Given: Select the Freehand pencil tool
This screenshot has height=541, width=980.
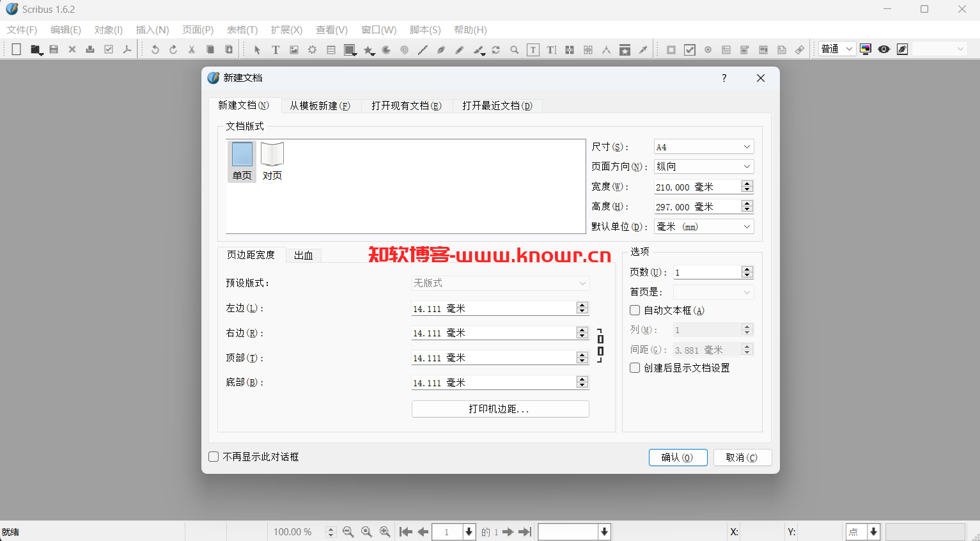Looking at the screenshot, I should (460, 49).
